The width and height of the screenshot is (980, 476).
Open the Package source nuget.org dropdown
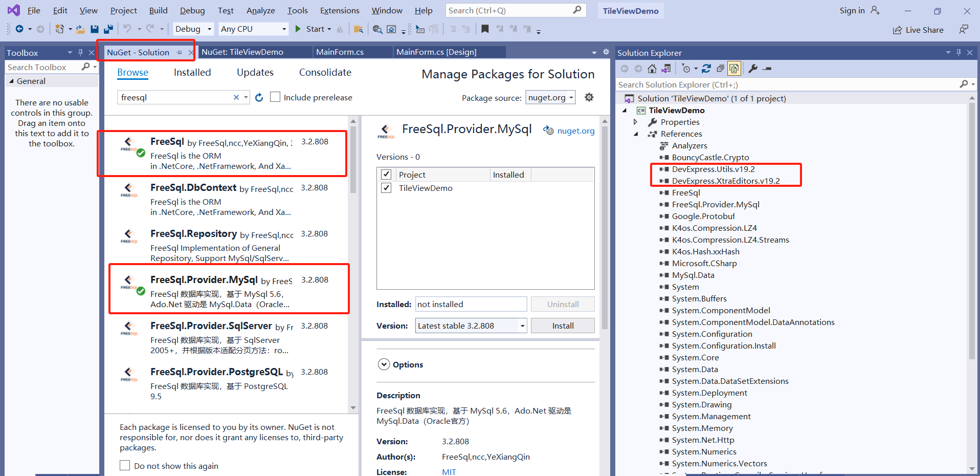tap(550, 97)
